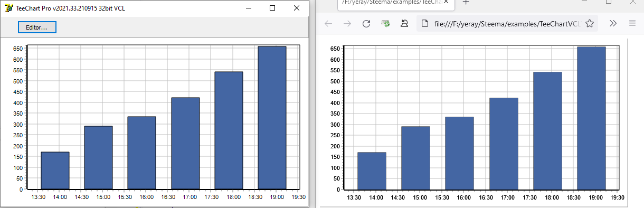Click the Editor... button
Image resolution: width=644 pixels, height=208 pixels.
[x=37, y=27]
